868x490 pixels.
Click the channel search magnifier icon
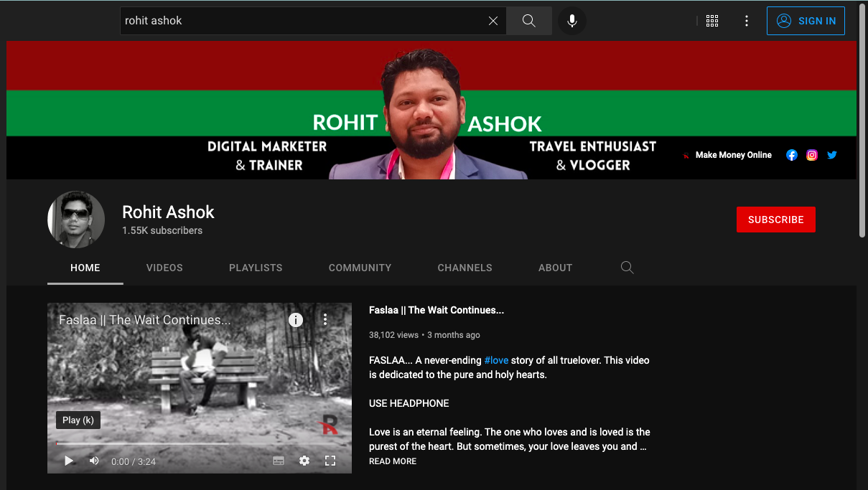click(x=627, y=267)
